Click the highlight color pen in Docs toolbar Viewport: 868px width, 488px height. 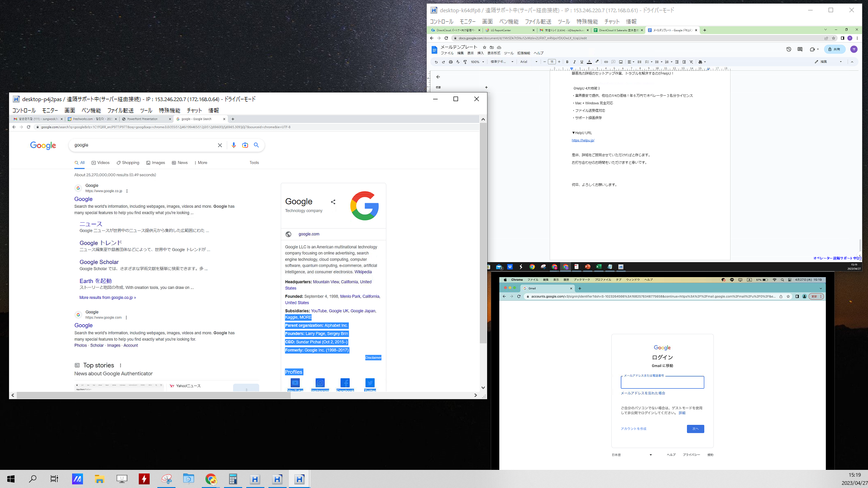597,62
